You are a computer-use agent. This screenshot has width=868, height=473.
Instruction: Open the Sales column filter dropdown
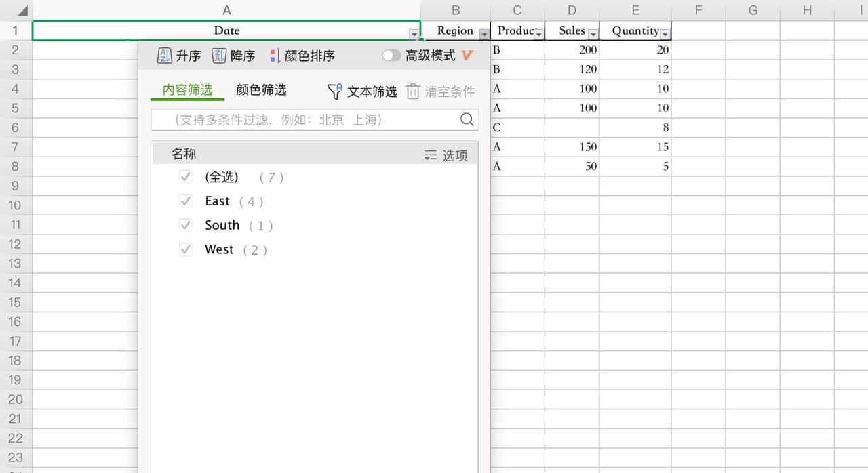click(x=594, y=33)
